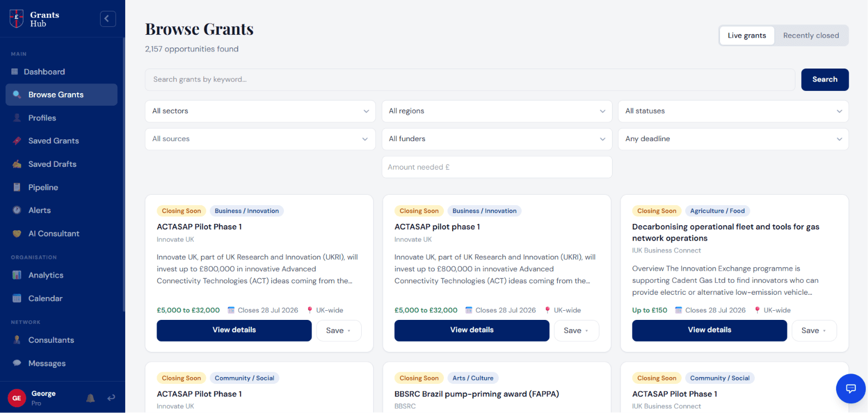Viewport: 868px width, 413px height.
Task: Click the Search button
Action: pos(825,79)
